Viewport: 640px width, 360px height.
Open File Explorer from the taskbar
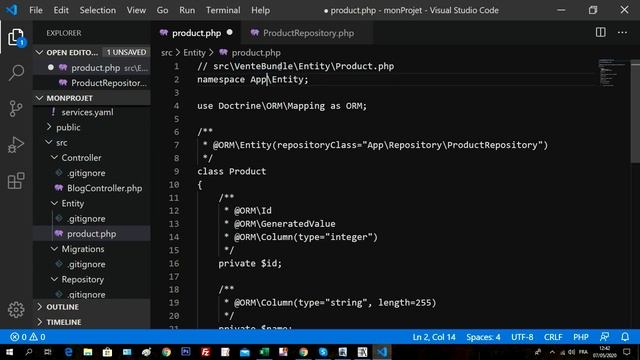coord(88,352)
